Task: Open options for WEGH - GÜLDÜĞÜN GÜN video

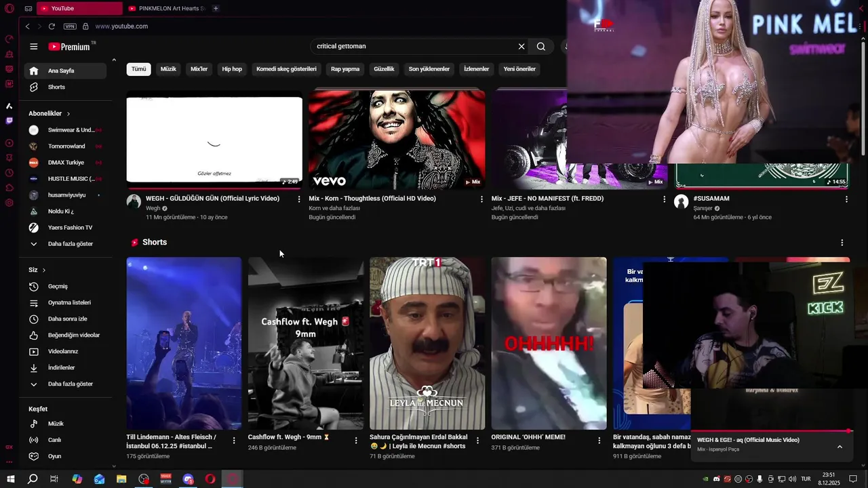Action: [x=299, y=199]
